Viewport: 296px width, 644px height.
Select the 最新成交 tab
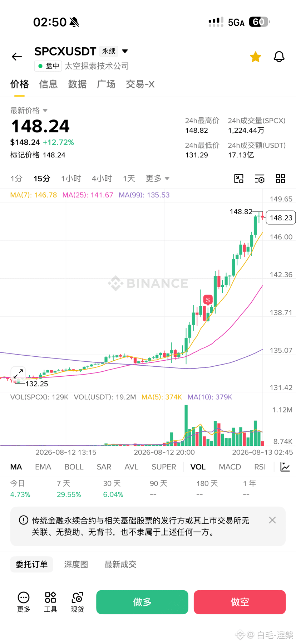point(120,564)
